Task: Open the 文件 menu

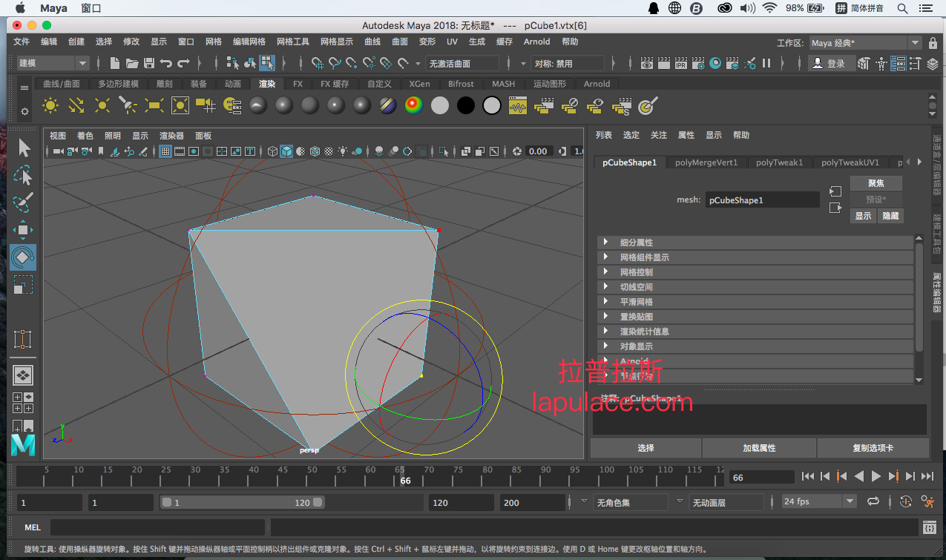Action: 22,42
